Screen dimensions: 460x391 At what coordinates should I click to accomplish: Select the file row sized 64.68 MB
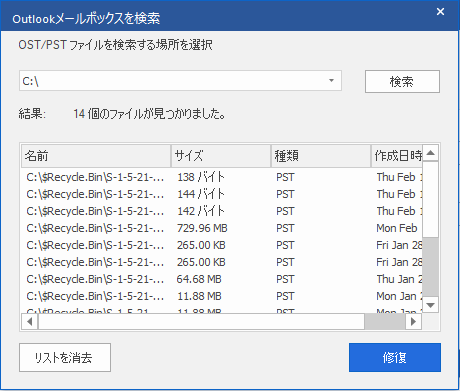pyautogui.click(x=223, y=279)
